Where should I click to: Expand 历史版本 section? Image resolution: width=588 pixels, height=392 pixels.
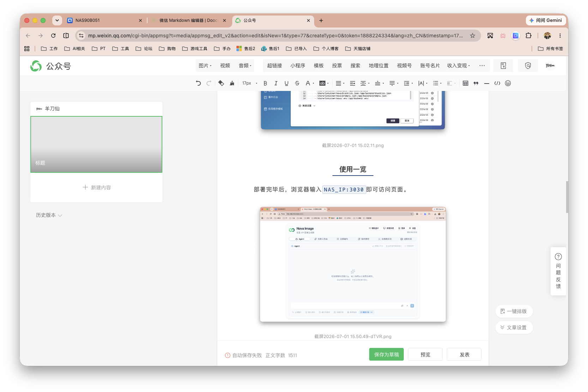coord(49,215)
